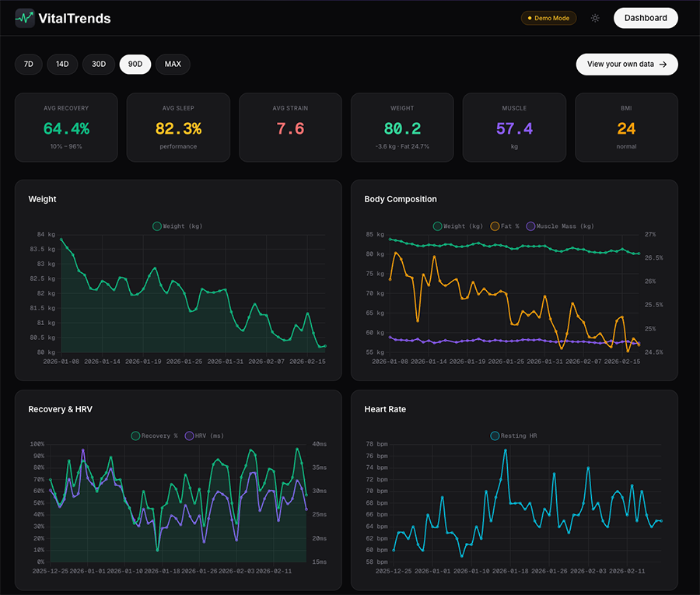Toggle Resting HR legend in Heart Rate
The image size is (700, 595).
coord(513,436)
